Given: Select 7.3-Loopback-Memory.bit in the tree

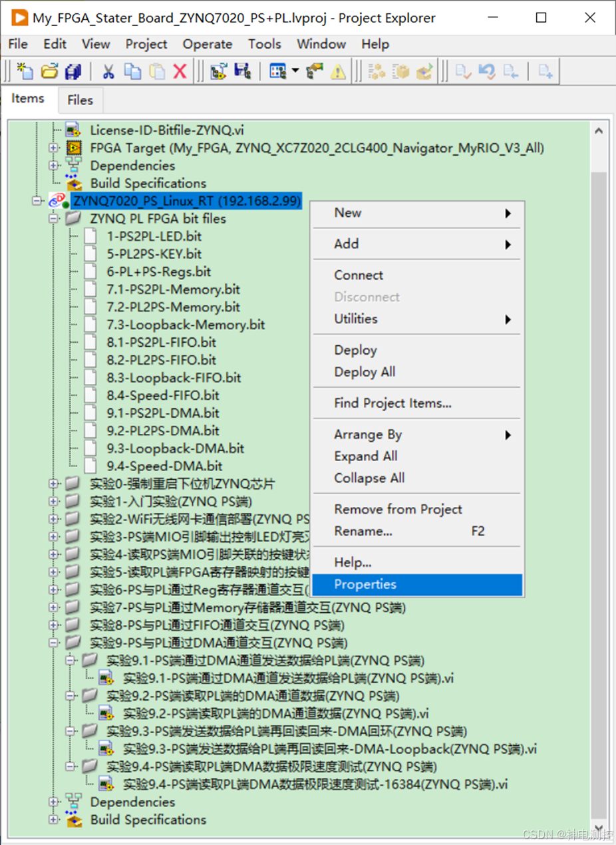Looking at the screenshot, I should point(186,325).
